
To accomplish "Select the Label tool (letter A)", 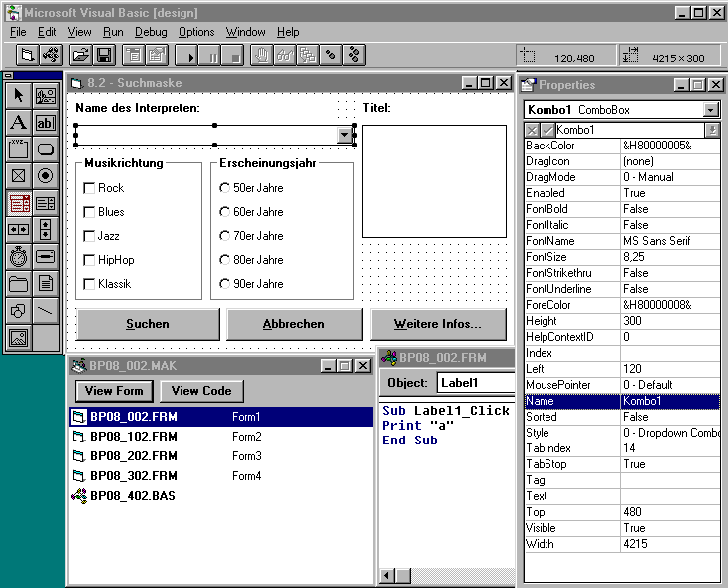I will pos(18,123).
